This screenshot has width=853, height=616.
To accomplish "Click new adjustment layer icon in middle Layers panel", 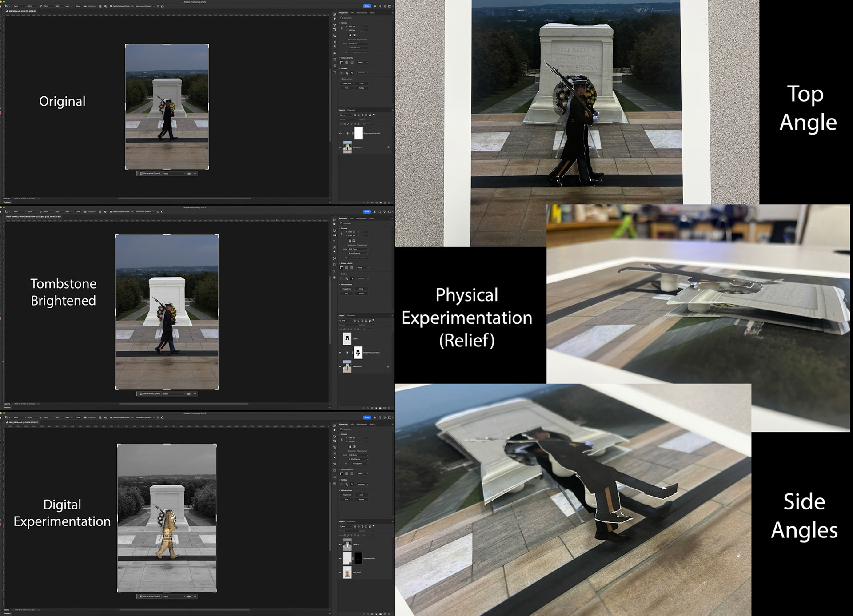I will pyautogui.click(x=376, y=408).
